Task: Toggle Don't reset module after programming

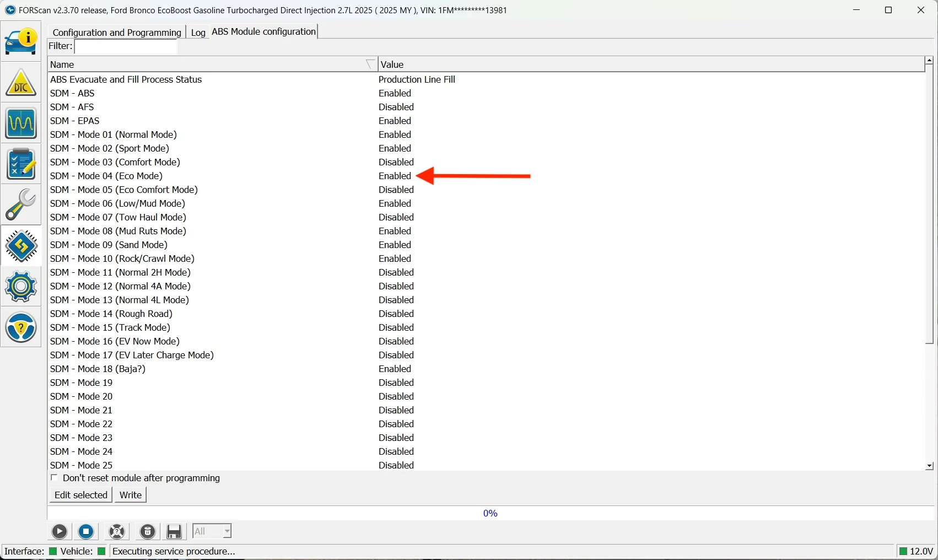Action: click(x=54, y=478)
